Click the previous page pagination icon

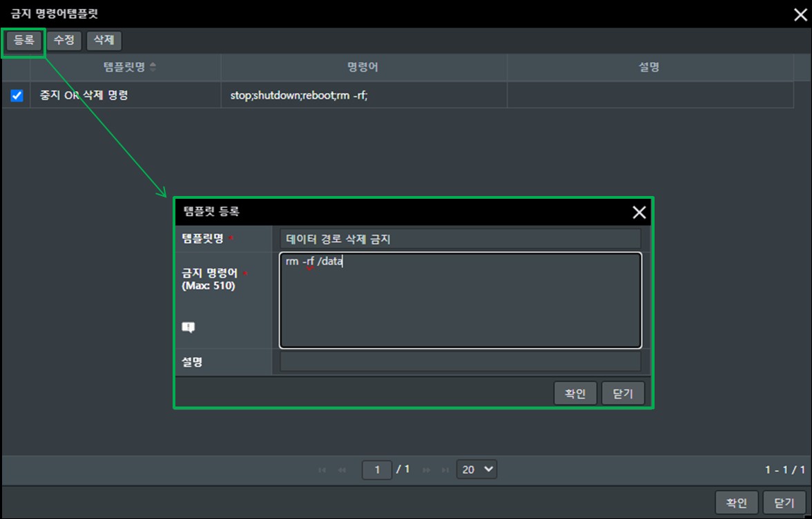coord(342,470)
